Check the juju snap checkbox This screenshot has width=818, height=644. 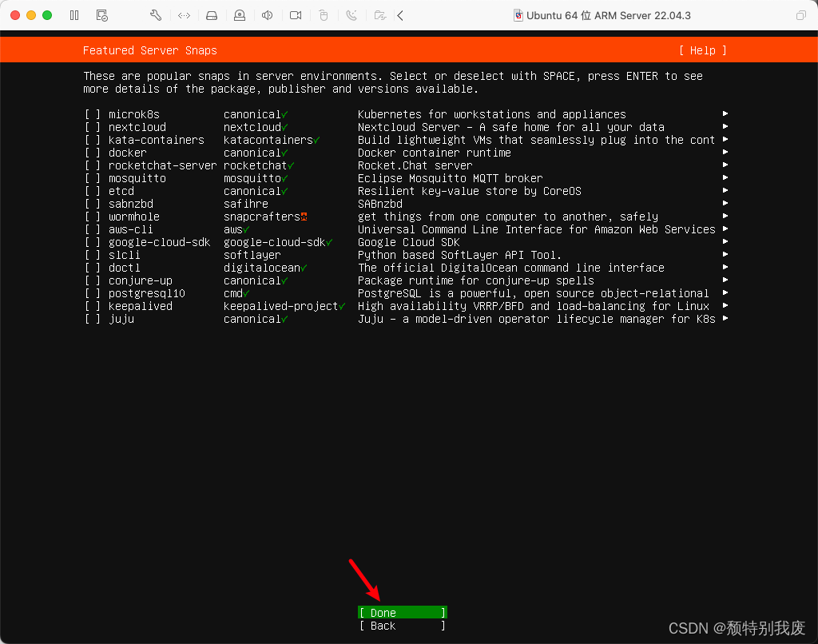[93, 319]
